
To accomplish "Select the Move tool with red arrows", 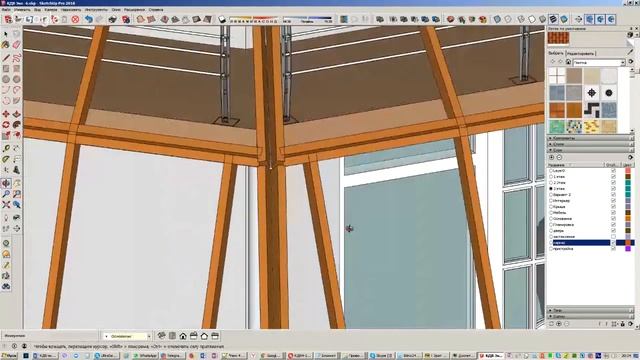I will [6, 114].
